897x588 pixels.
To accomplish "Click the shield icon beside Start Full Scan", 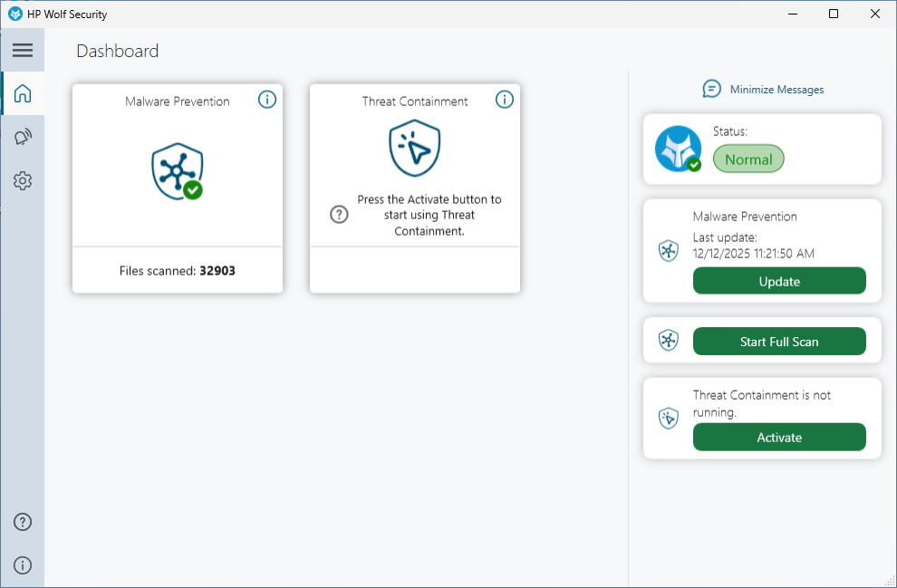I will click(x=669, y=341).
